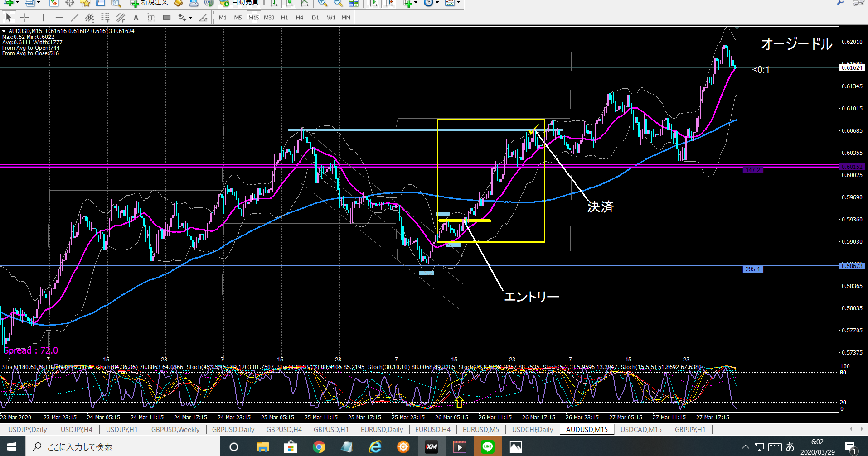The height and width of the screenshot is (456, 868).
Task: Open the MetaEditor yellow book icon
Action: point(179,3)
